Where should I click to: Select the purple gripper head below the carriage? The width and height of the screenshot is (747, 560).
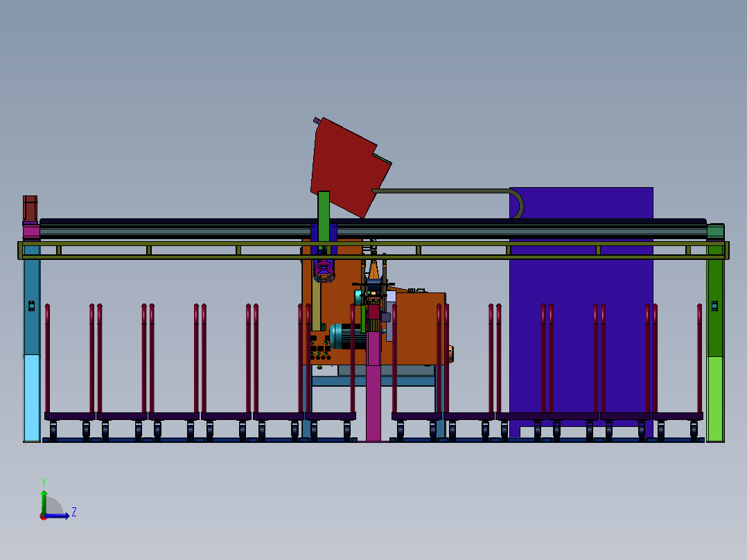[324, 271]
